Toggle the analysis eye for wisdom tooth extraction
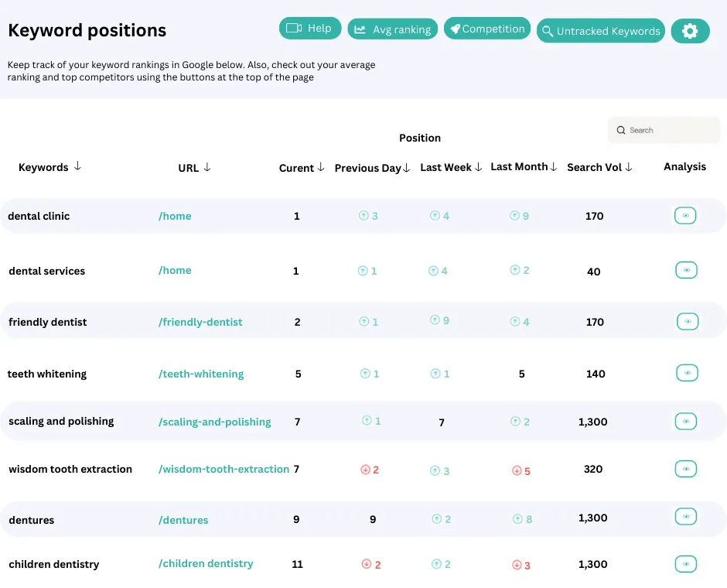This screenshot has height=588, width=727. [687, 469]
